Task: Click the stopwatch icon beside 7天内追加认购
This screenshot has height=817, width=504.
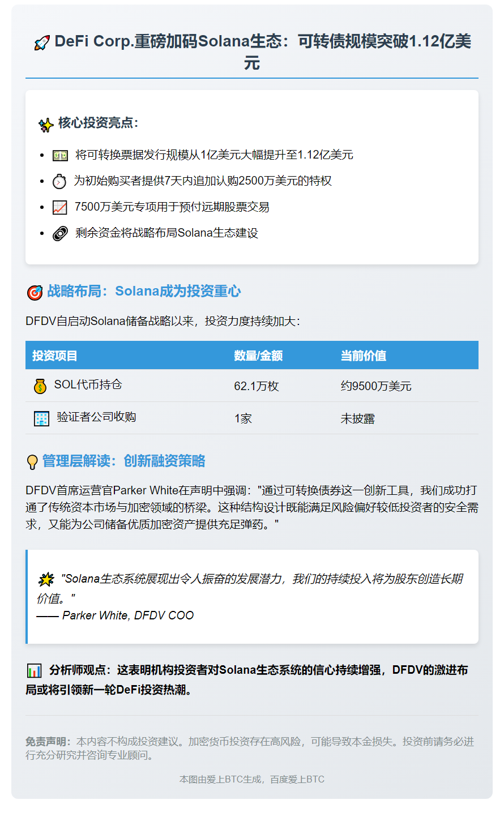Action: pos(59,181)
